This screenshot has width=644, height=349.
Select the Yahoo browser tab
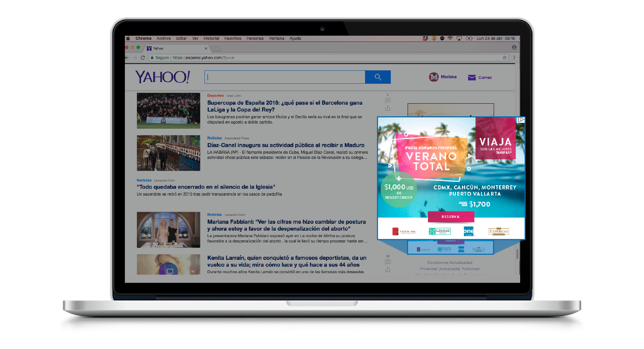tap(177, 48)
